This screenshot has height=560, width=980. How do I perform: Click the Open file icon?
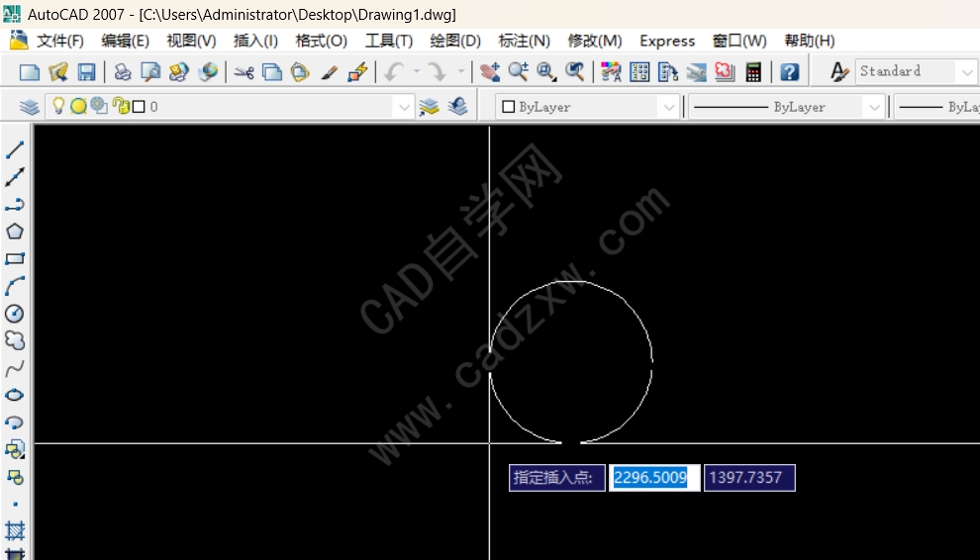(58, 72)
